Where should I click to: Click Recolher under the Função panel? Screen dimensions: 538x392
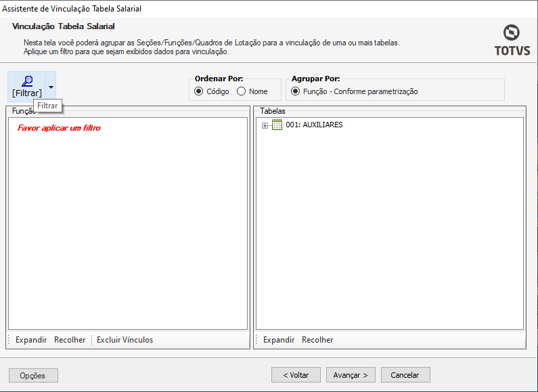(70, 340)
